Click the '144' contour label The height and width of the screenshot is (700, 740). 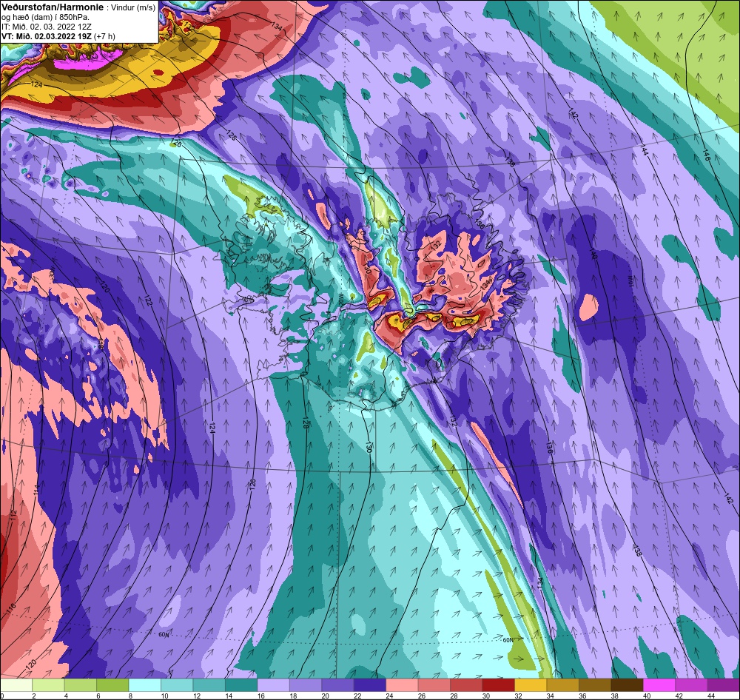coord(645,150)
